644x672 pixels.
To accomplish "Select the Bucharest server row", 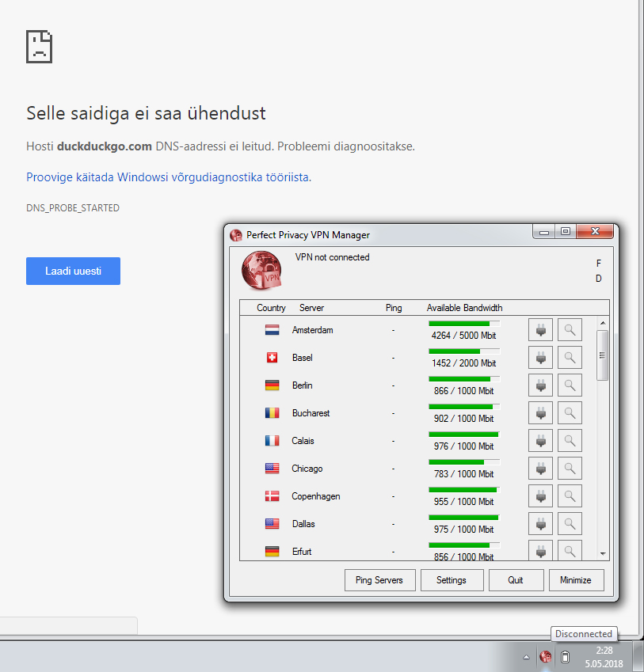I will click(418, 413).
